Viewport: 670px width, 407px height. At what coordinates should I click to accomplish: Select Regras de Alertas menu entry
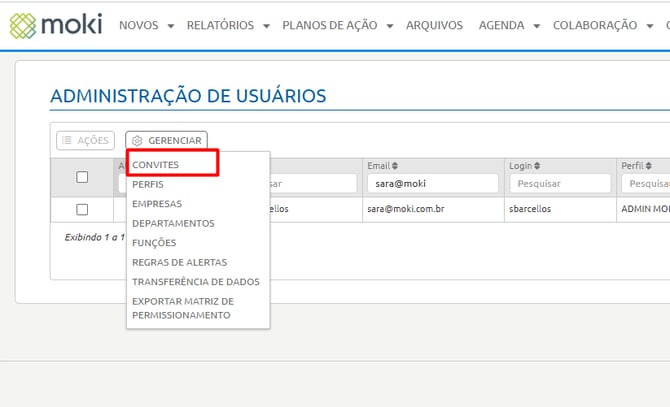(x=179, y=262)
